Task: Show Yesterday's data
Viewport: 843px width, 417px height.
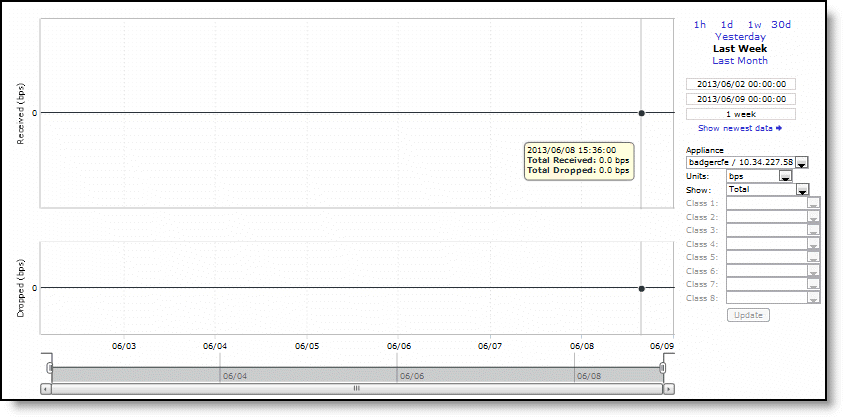Action: (x=740, y=37)
